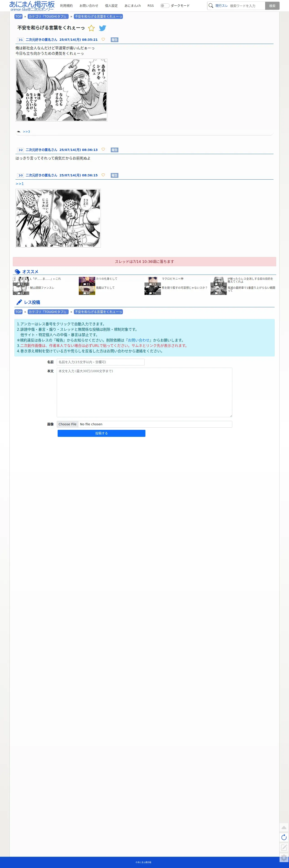
Task: Like post 2 with the heart icon
Action: point(103,149)
